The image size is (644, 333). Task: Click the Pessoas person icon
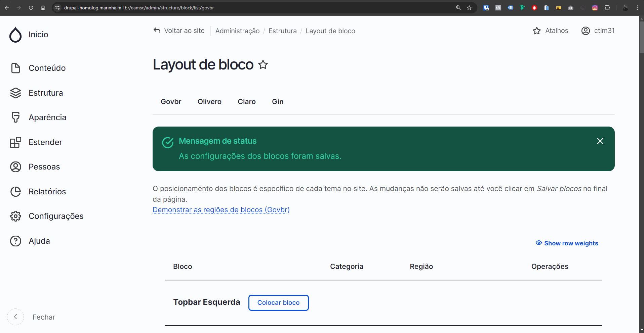(15, 166)
